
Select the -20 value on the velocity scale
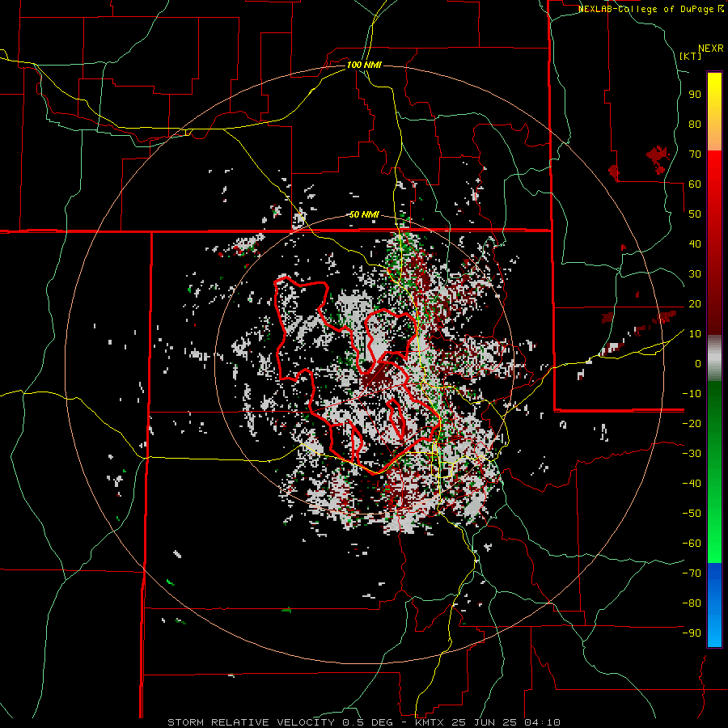692,424
